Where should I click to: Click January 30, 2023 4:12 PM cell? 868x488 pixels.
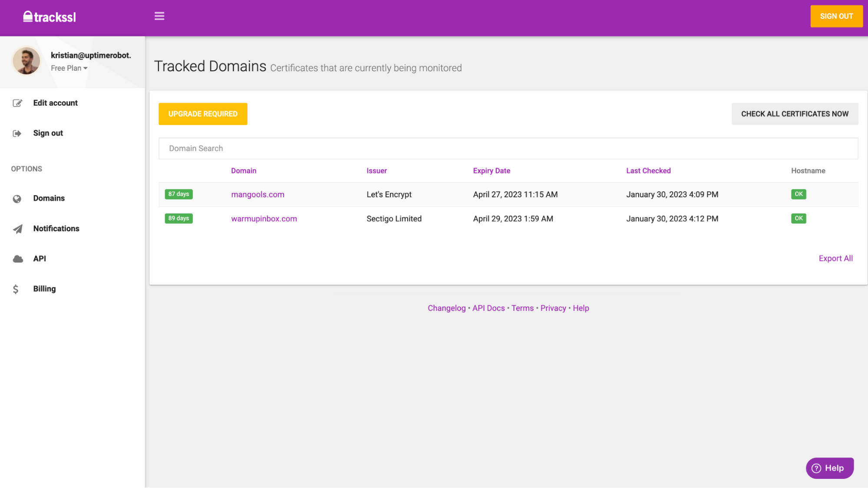coord(672,219)
